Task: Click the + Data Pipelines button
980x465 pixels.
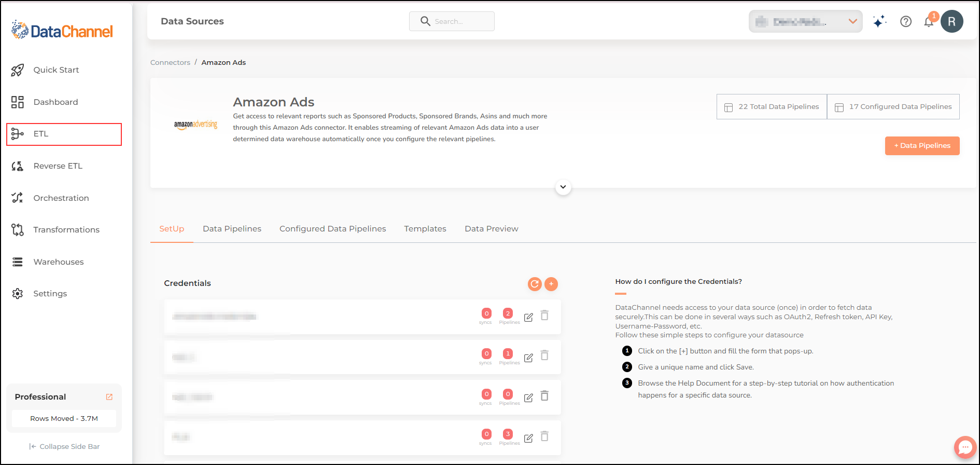Action: pyautogui.click(x=922, y=146)
